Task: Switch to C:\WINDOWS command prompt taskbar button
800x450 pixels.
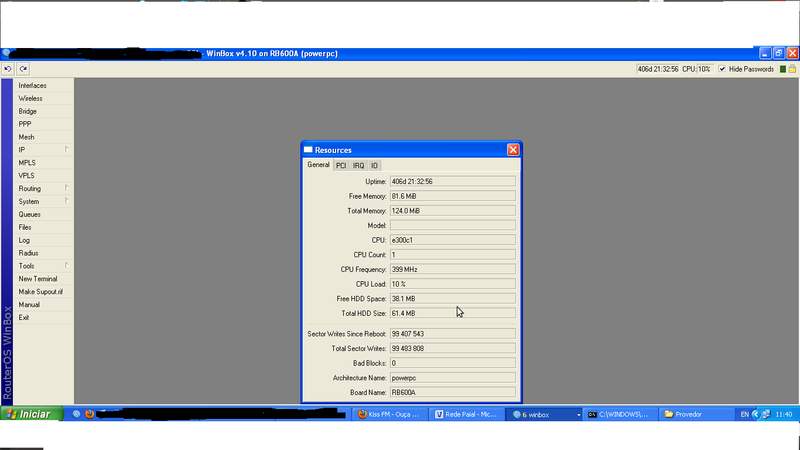Action: (x=619, y=414)
